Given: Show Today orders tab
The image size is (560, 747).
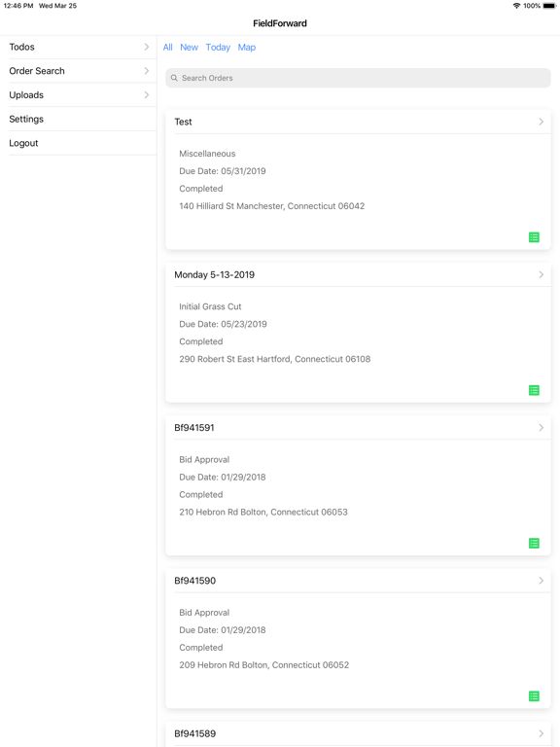Looking at the screenshot, I should 218,47.
